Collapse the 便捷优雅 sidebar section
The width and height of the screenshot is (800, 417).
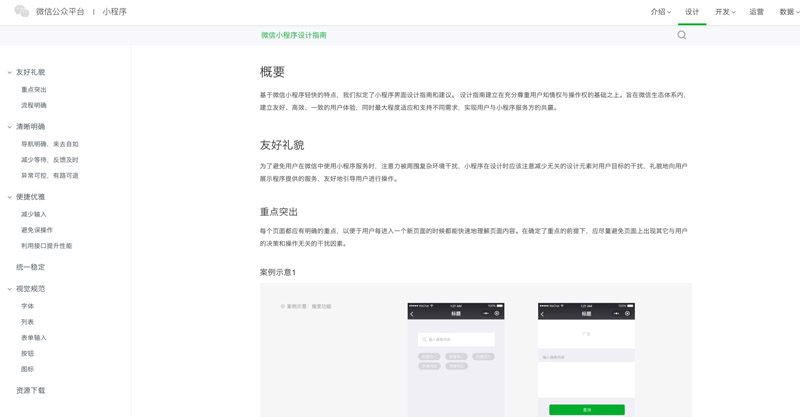(x=9, y=197)
